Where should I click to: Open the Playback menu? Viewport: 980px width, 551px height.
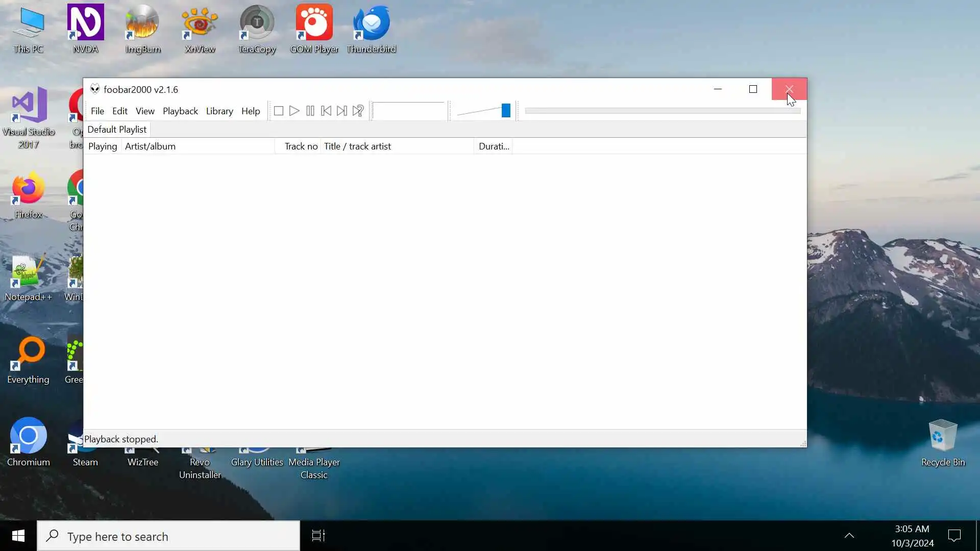pyautogui.click(x=180, y=111)
